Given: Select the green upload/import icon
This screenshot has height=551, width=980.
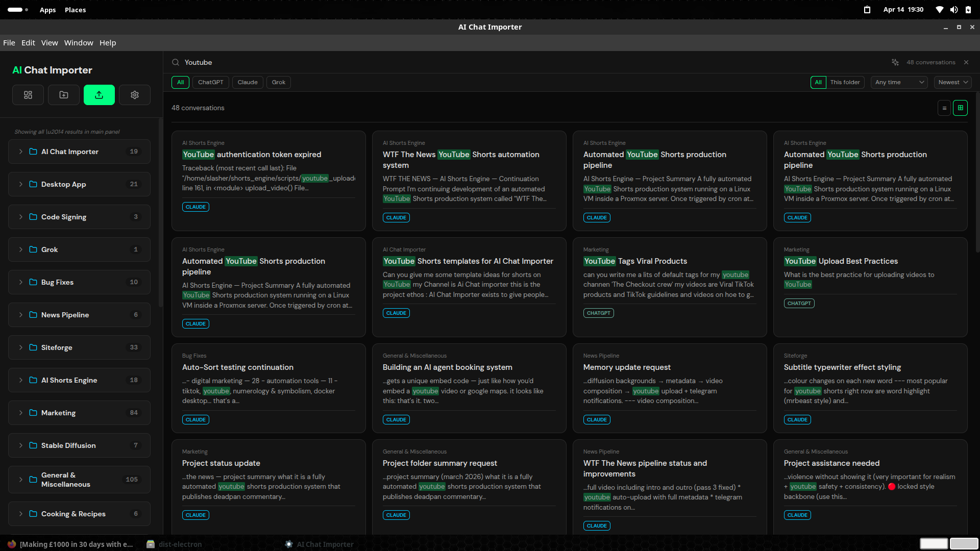Looking at the screenshot, I should (x=99, y=95).
